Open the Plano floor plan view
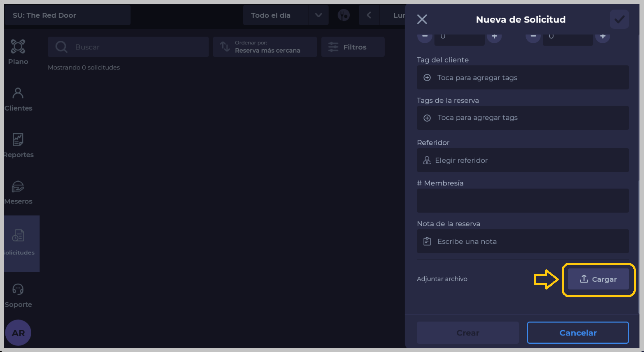The height and width of the screenshot is (352, 644). point(18,52)
